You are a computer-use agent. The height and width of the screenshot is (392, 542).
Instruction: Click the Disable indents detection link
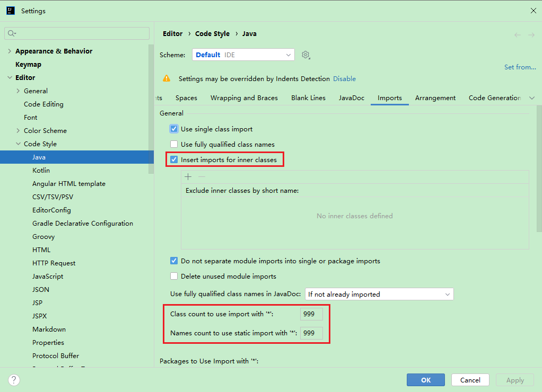tap(344, 79)
